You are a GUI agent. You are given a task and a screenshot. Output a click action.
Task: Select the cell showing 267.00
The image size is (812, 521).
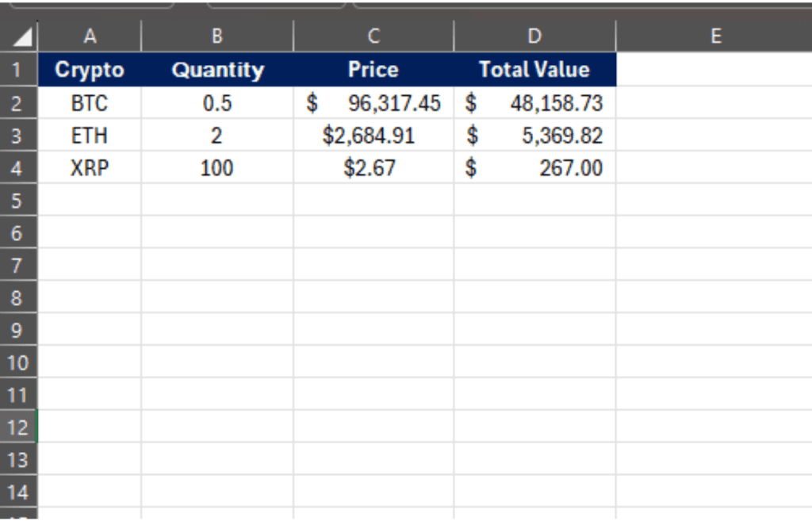pos(535,168)
